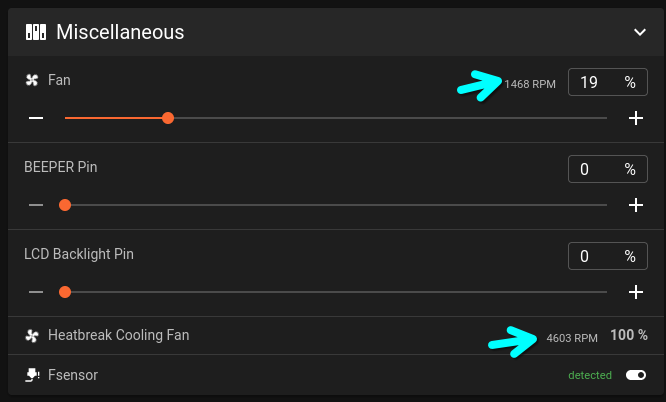
Task: Toggle the Fsensor switch off
Action: tap(636, 375)
